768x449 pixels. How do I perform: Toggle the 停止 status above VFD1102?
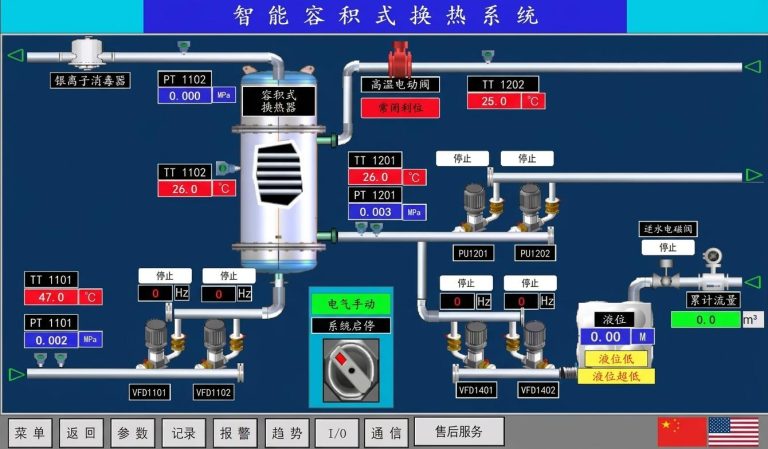(x=229, y=276)
